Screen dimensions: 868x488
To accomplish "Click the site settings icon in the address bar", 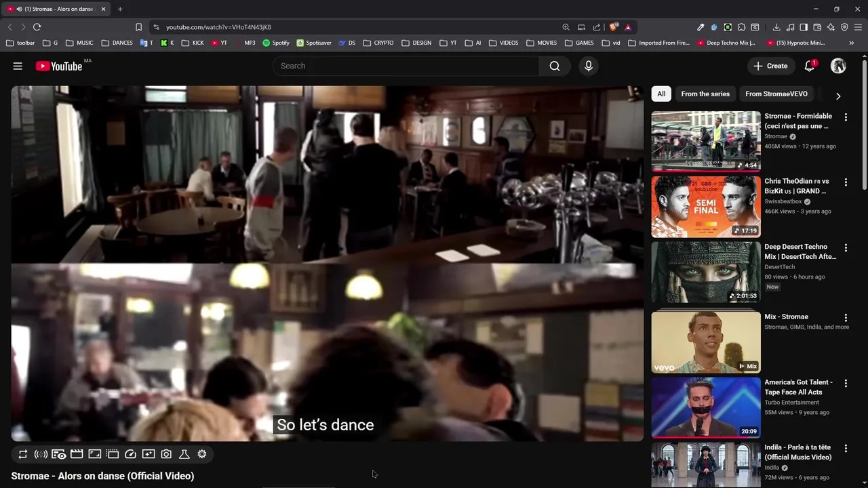I will 156,27.
